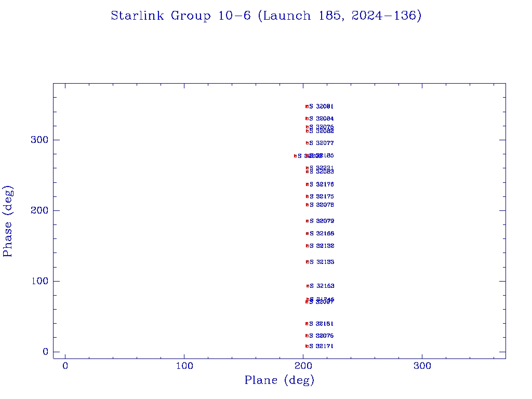Click the S 32076 data label

coord(321,336)
